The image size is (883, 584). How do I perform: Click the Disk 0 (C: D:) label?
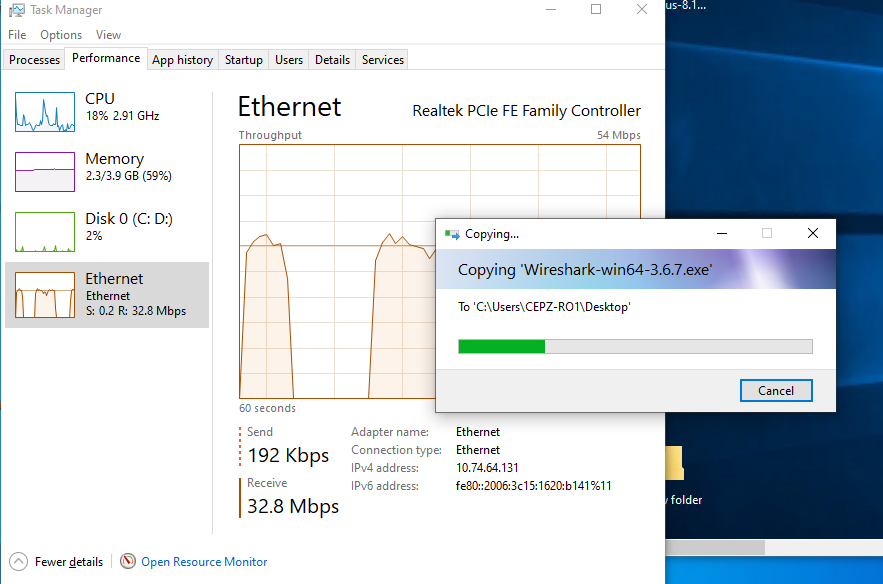129,219
